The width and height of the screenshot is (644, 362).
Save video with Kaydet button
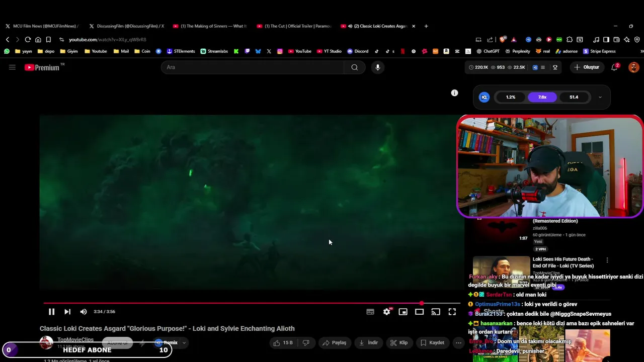(x=432, y=343)
